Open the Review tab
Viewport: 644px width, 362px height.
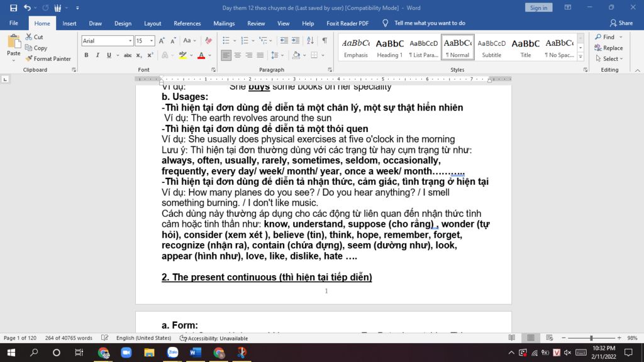tap(256, 23)
